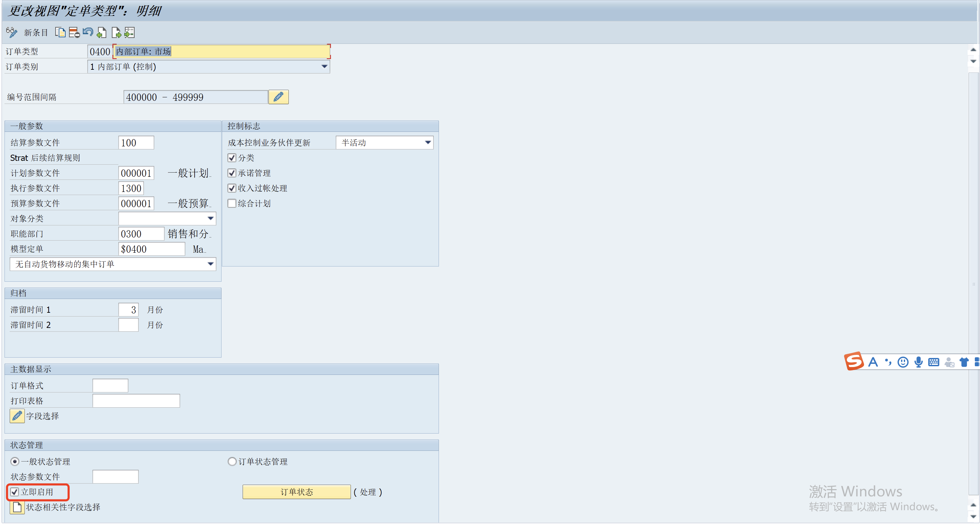The image size is (980, 524).
Task: Toggle the 分类 checkbox
Action: click(x=232, y=157)
